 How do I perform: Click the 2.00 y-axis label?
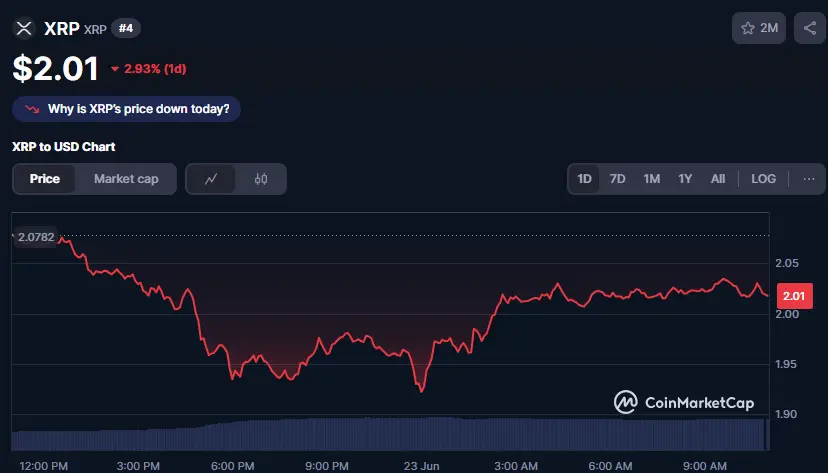click(787, 314)
